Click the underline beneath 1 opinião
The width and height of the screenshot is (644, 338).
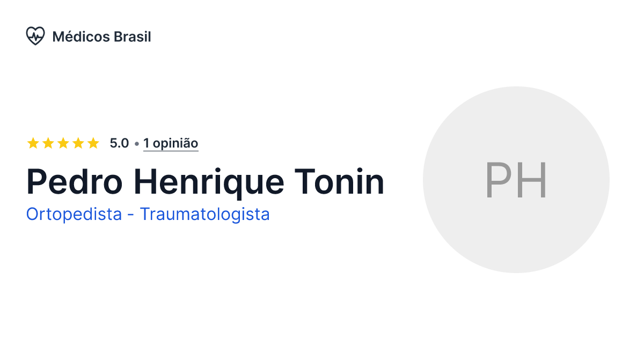coord(171,151)
